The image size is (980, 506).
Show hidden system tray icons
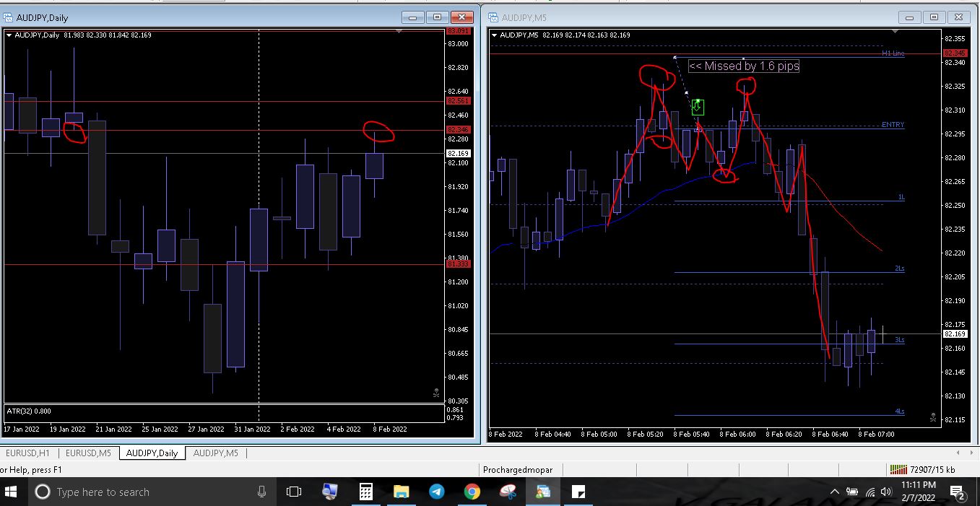coord(835,492)
